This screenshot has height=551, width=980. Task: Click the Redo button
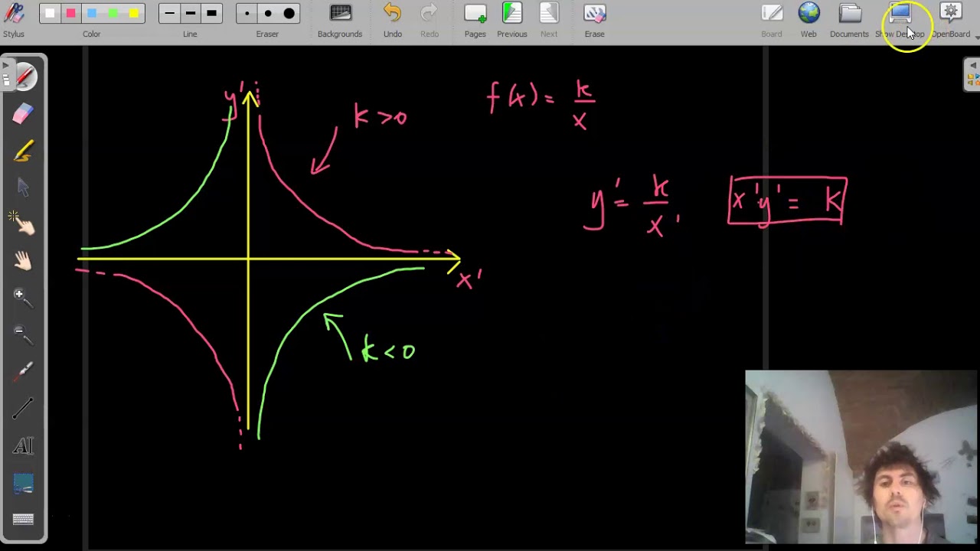tap(430, 20)
